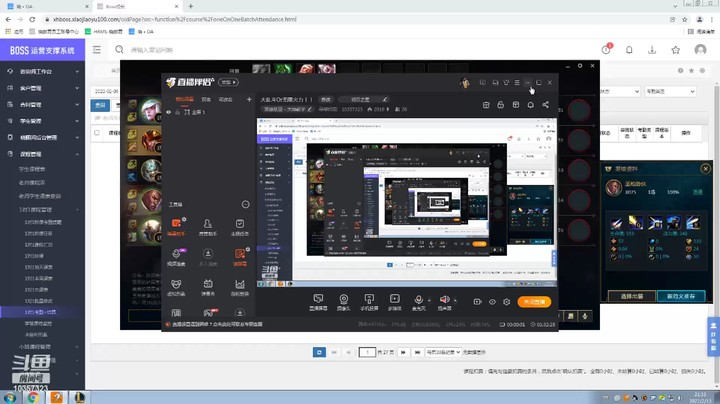Open microphone options arrow
This screenshot has width=720, height=404.
(429, 301)
